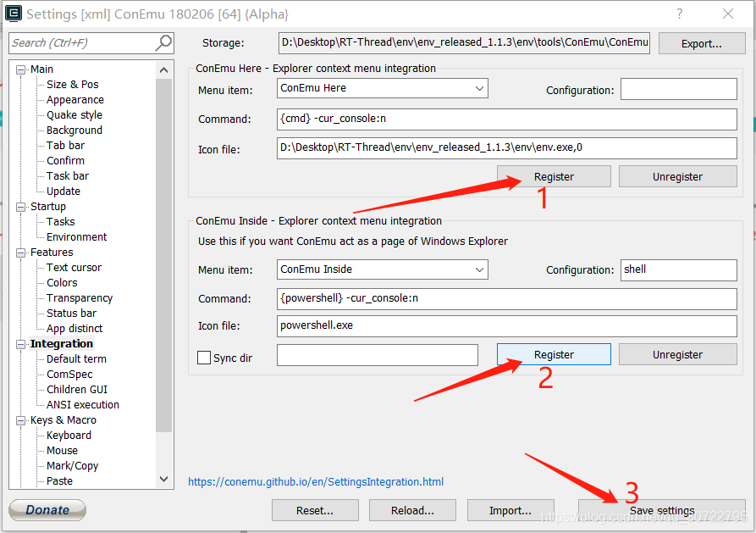Click the help question mark icon

tap(679, 14)
